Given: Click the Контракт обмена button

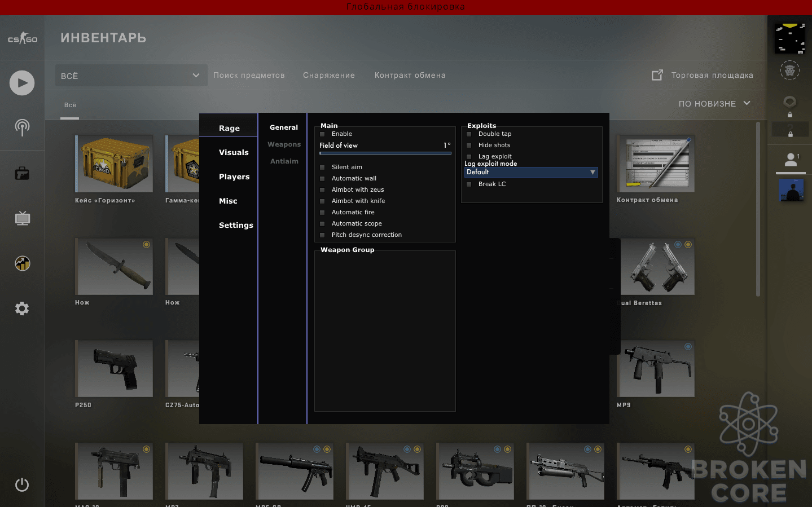Looking at the screenshot, I should tap(410, 75).
